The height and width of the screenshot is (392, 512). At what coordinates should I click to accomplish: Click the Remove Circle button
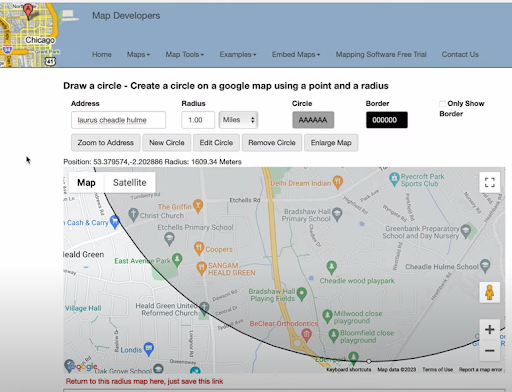pyautogui.click(x=272, y=143)
